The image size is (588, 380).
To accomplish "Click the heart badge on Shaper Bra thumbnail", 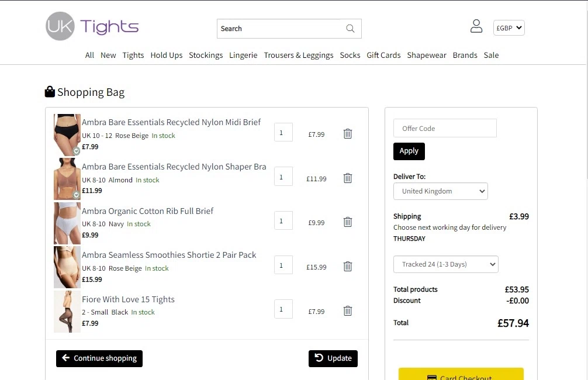I will pos(76,195).
